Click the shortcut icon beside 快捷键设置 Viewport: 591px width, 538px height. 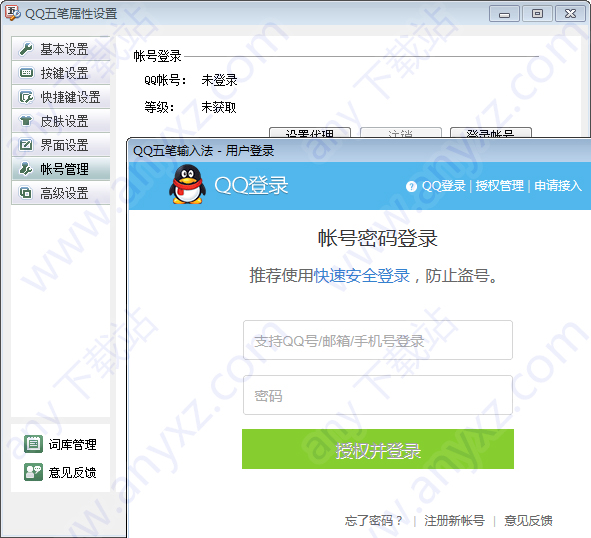point(26,97)
